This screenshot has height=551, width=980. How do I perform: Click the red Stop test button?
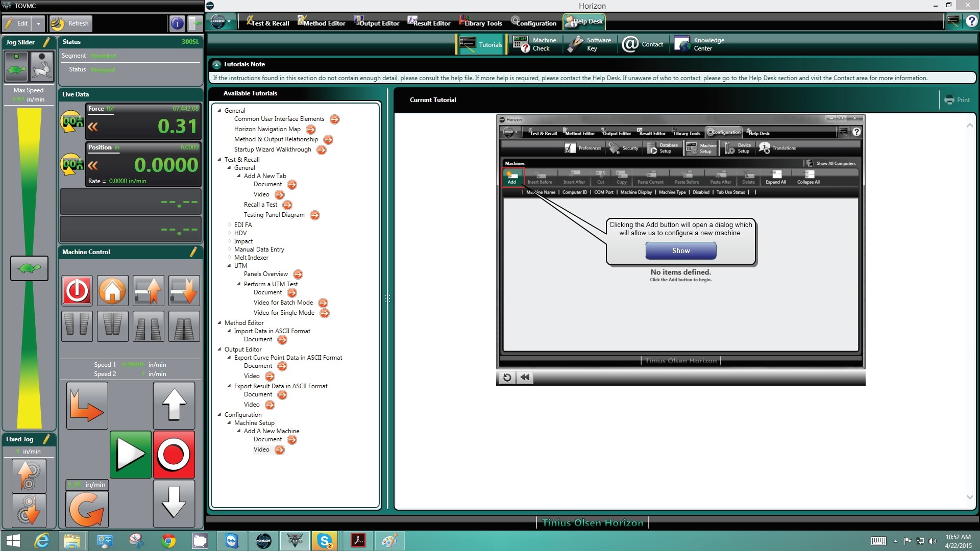click(x=174, y=455)
